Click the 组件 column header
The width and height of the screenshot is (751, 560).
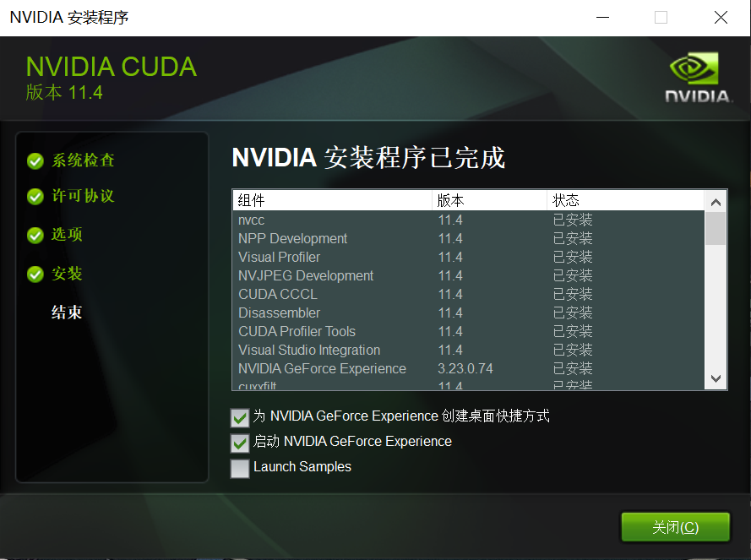pos(333,200)
